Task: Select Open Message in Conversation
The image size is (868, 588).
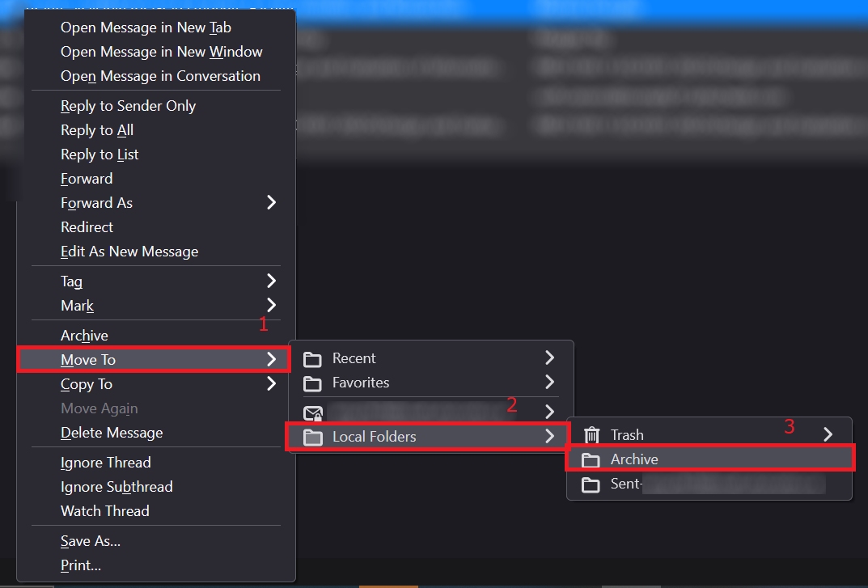Action: click(156, 76)
